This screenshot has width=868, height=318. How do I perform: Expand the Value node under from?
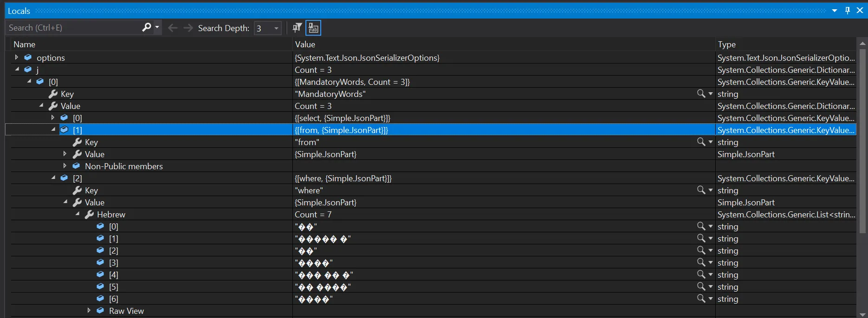(65, 154)
